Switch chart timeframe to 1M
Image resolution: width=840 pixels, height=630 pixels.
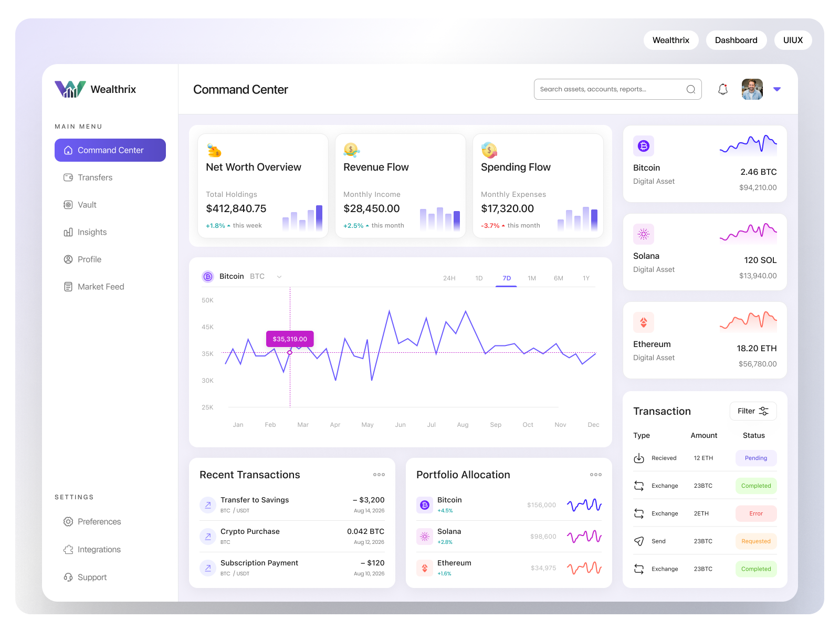532,278
